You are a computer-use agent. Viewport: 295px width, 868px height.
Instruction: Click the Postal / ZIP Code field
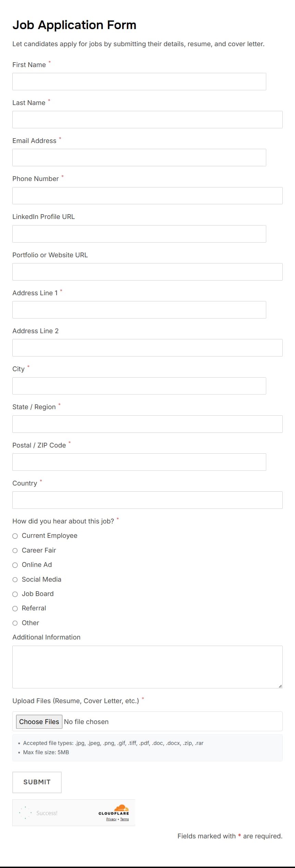[139, 462]
